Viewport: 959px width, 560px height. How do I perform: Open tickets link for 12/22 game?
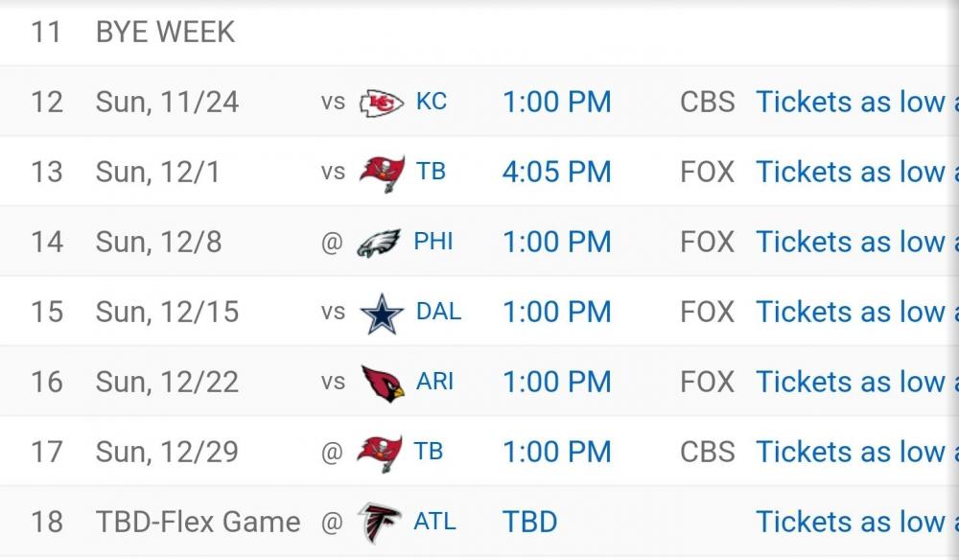point(855,382)
